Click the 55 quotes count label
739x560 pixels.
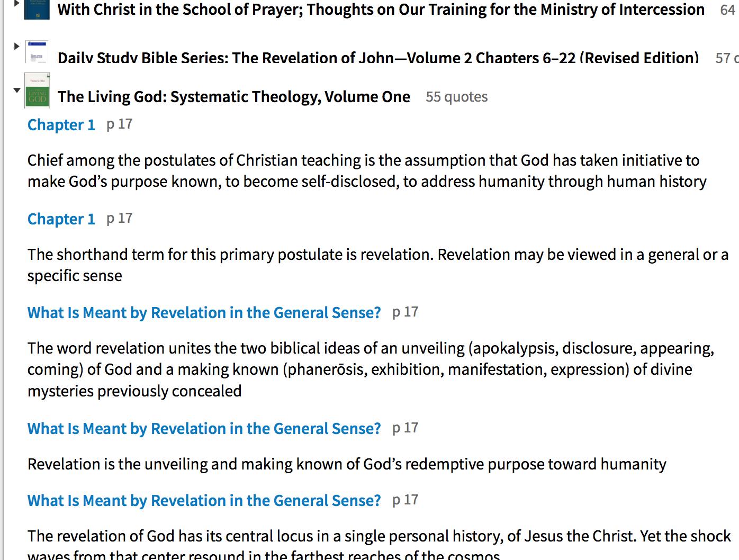[x=457, y=97]
